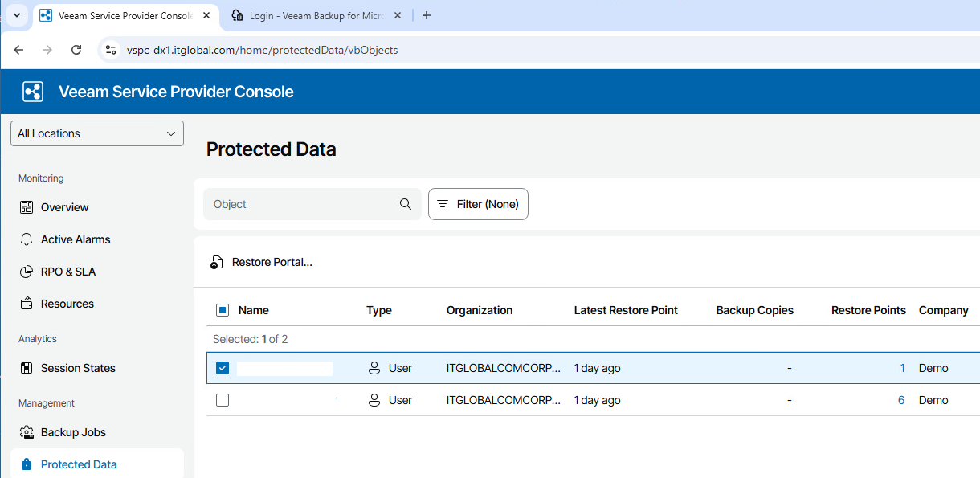Click the search magnifier icon

point(406,204)
